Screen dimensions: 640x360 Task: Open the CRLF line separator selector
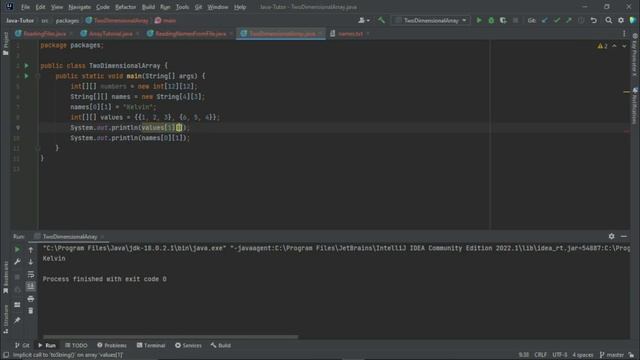pyautogui.click(x=540, y=355)
